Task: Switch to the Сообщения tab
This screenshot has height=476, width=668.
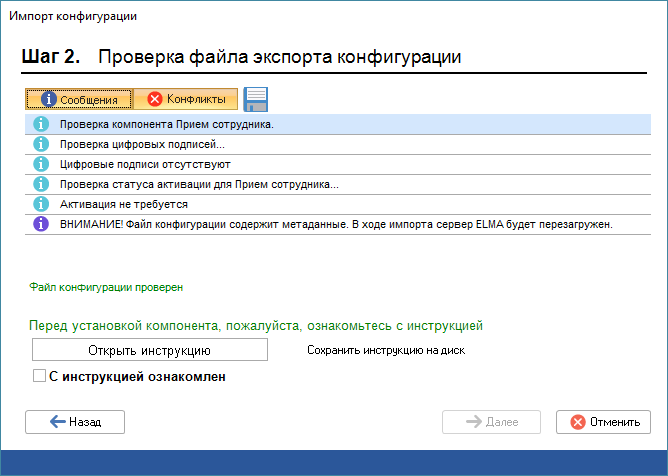Action: click(x=79, y=99)
